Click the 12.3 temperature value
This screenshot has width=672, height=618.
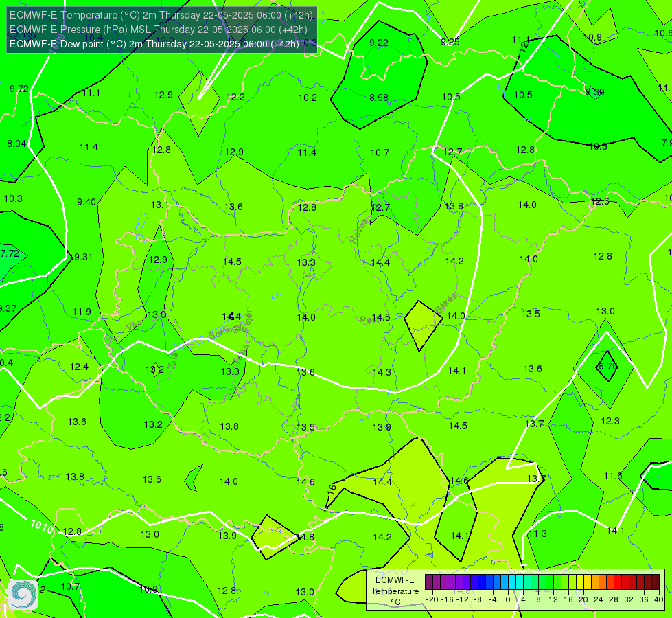pos(610,421)
